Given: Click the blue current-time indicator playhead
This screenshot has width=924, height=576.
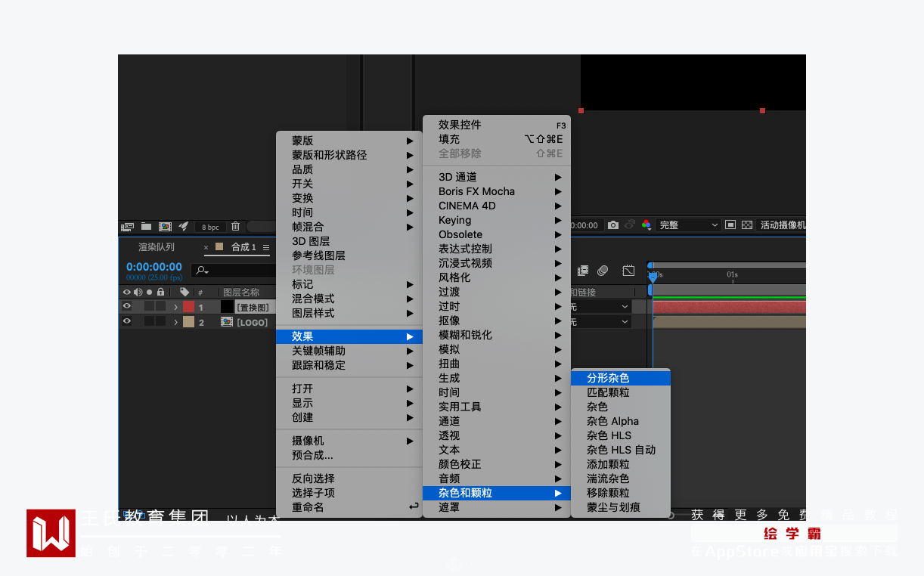Looking at the screenshot, I should (x=653, y=277).
